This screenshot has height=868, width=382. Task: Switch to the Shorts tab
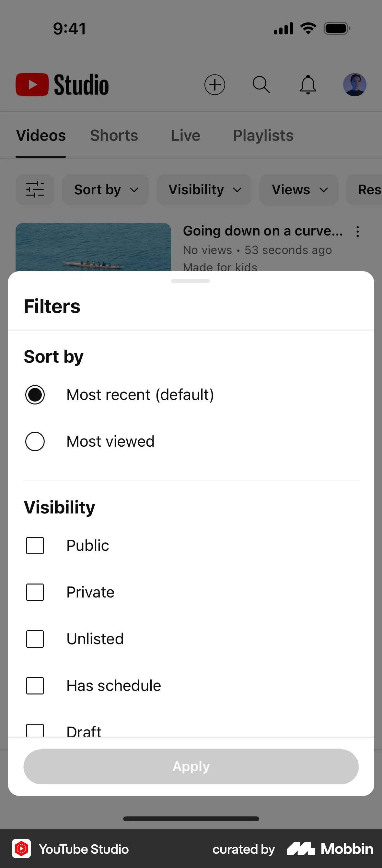click(114, 136)
